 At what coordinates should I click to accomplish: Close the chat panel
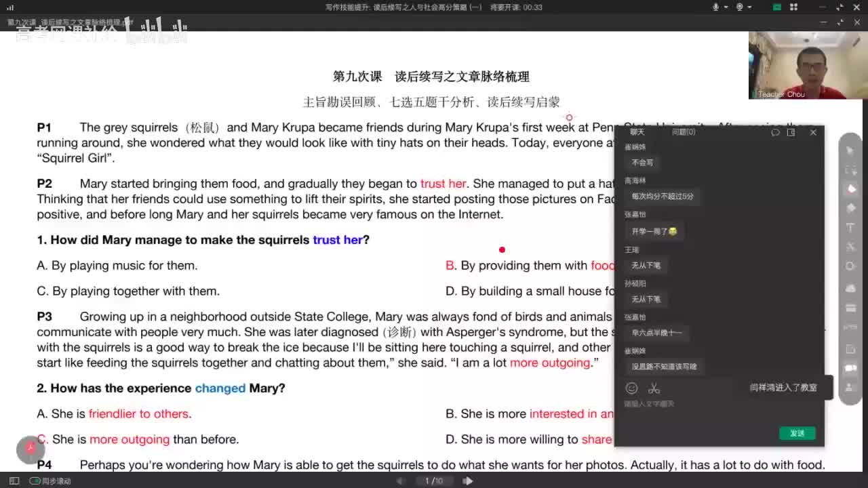tap(813, 132)
